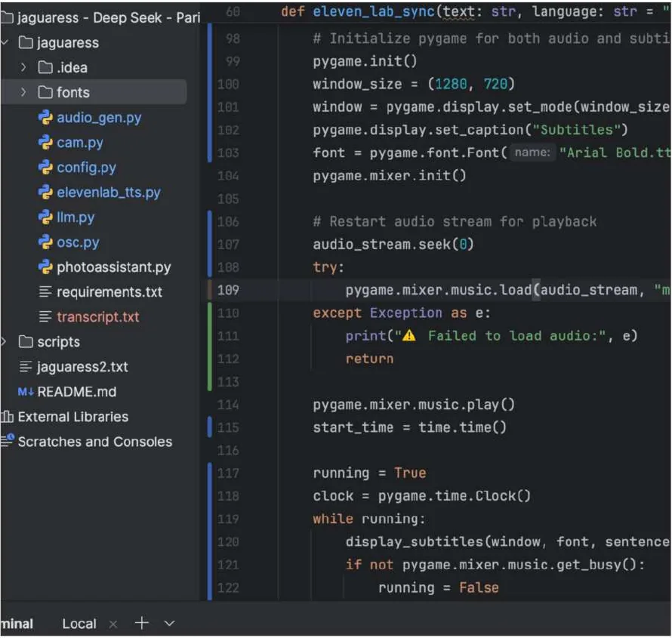Viewport: 672px width, 638px height.
Task: Select jaguaress2.txt in the tree
Action: point(82,367)
